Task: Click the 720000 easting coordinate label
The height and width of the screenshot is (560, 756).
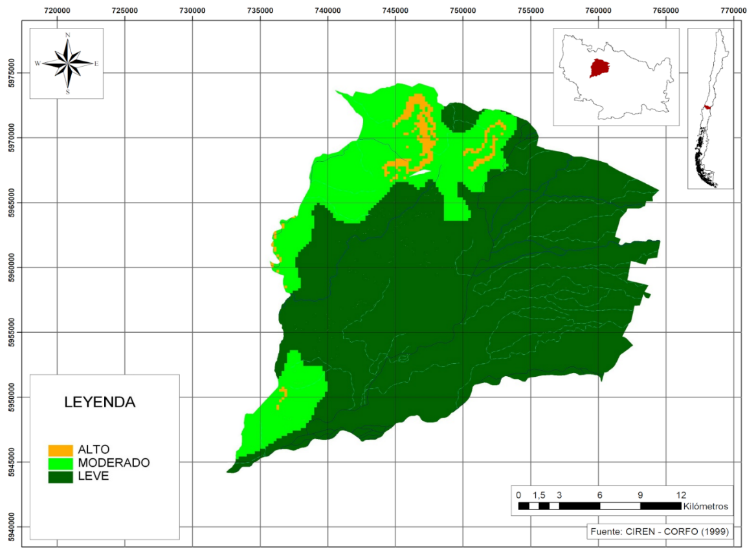Action: tap(57, 10)
